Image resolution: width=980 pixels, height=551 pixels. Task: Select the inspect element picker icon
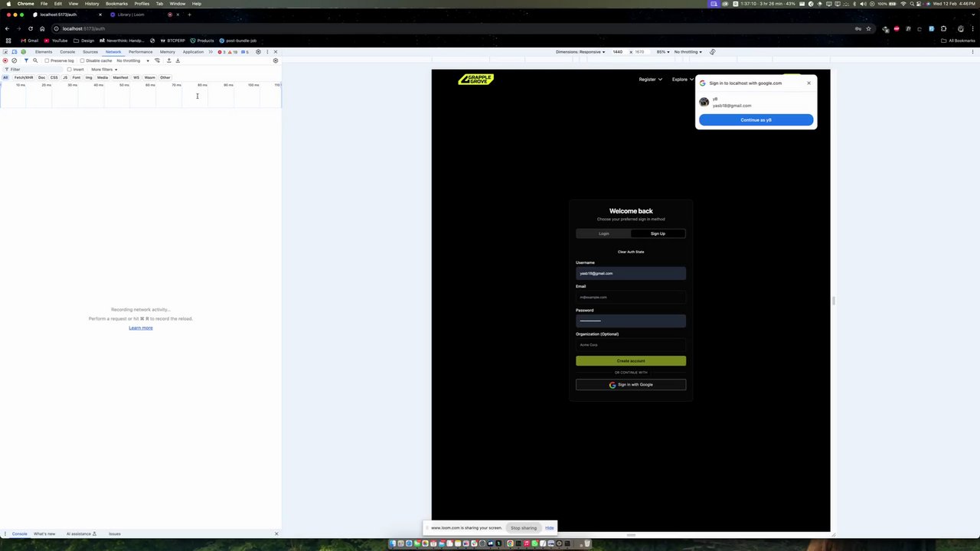5,52
